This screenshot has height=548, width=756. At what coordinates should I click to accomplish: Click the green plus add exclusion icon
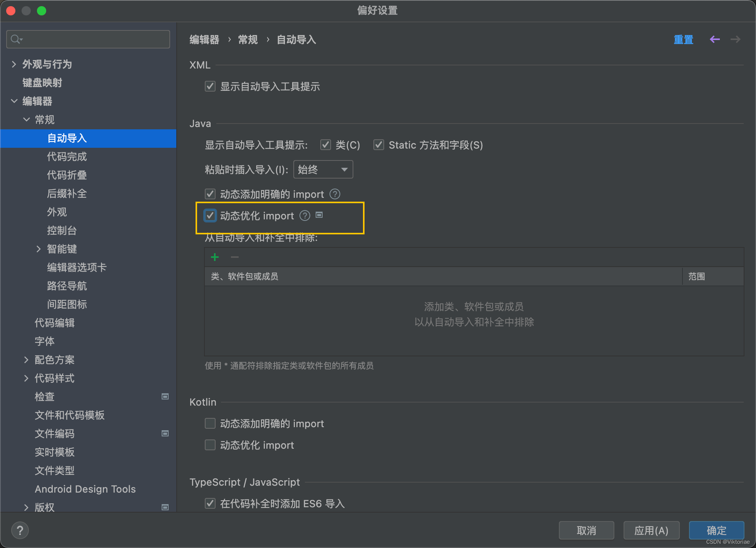(x=215, y=257)
